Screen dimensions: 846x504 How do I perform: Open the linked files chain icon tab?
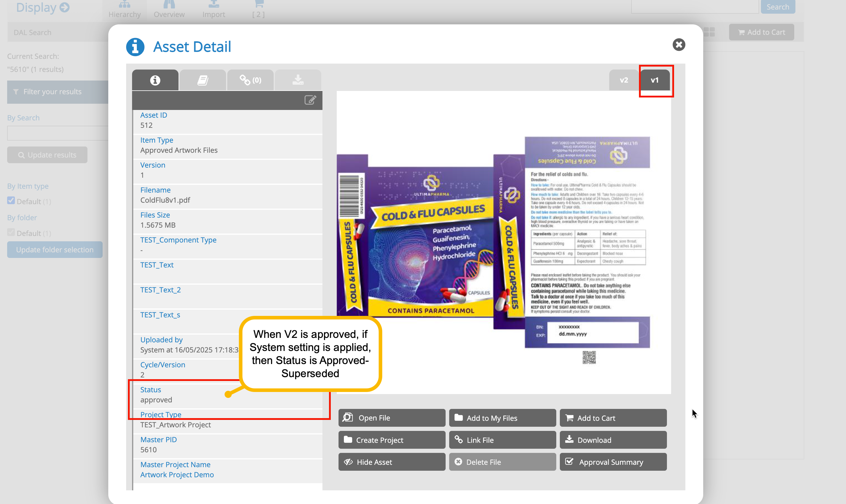250,80
